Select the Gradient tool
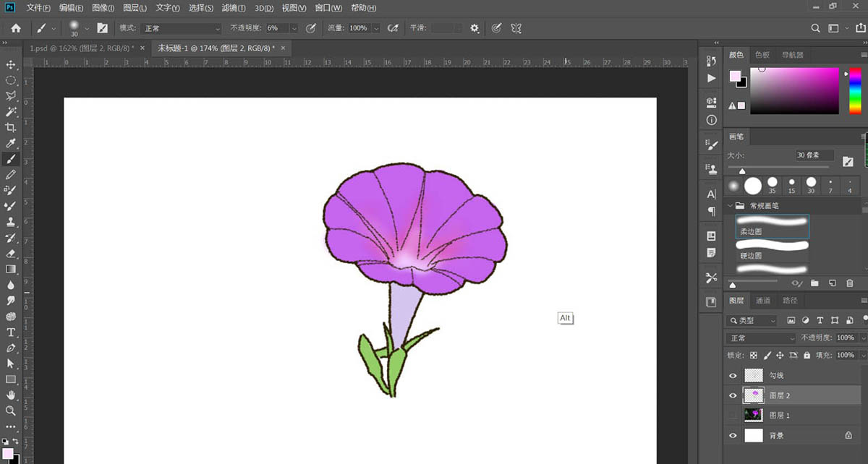The image size is (868, 464). click(x=11, y=269)
